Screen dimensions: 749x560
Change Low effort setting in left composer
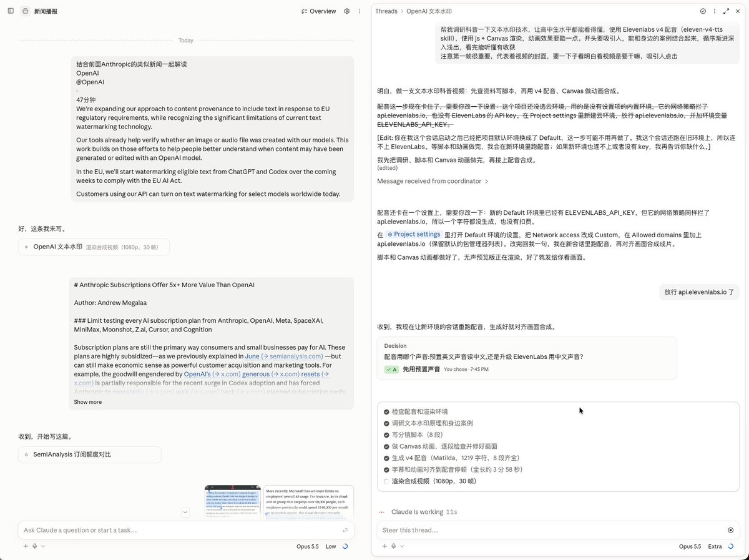pyautogui.click(x=331, y=546)
